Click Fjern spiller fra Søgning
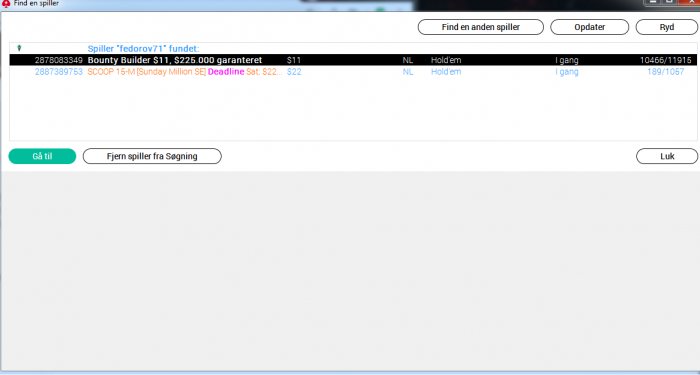The width and height of the screenshot is (700, 375). 152,156
